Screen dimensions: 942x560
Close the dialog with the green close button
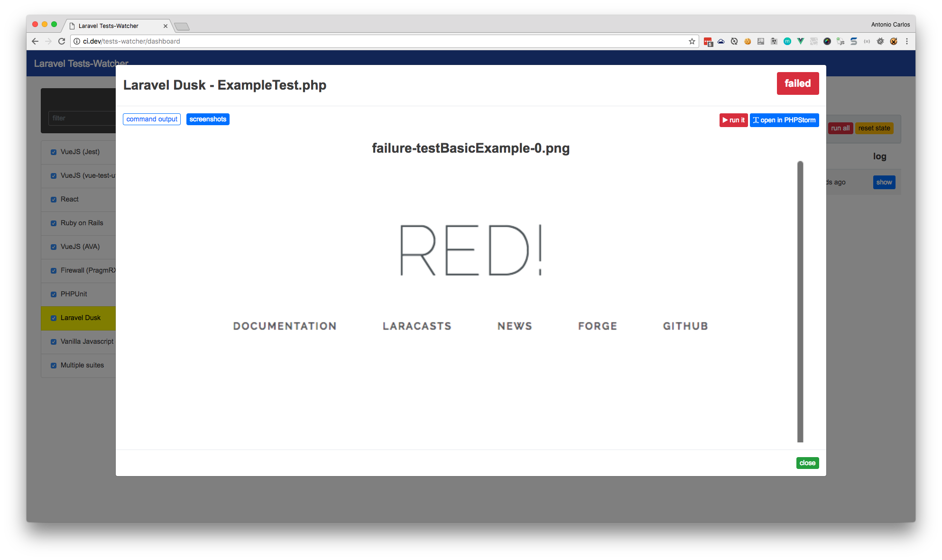pos(807,463)
